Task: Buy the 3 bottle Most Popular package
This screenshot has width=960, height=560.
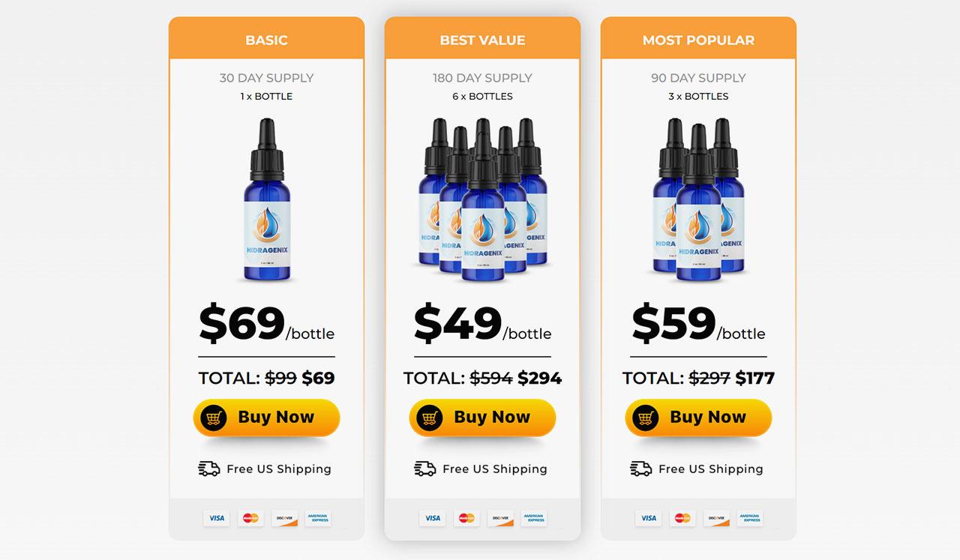Action: pyautogui.click(x=698, y=418)
